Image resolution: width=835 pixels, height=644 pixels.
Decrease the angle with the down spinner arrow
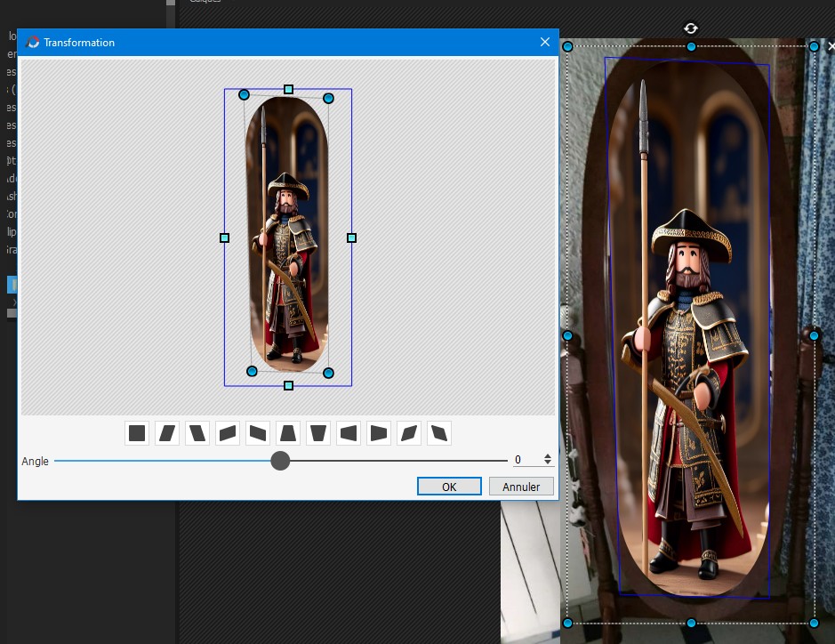(548, 463)
